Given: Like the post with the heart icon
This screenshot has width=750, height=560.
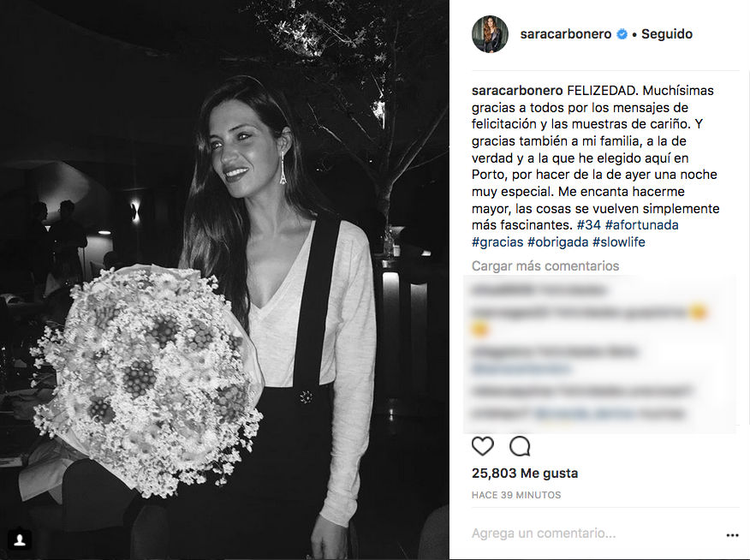Looking at the screenshot, I should tap(483, 446).
